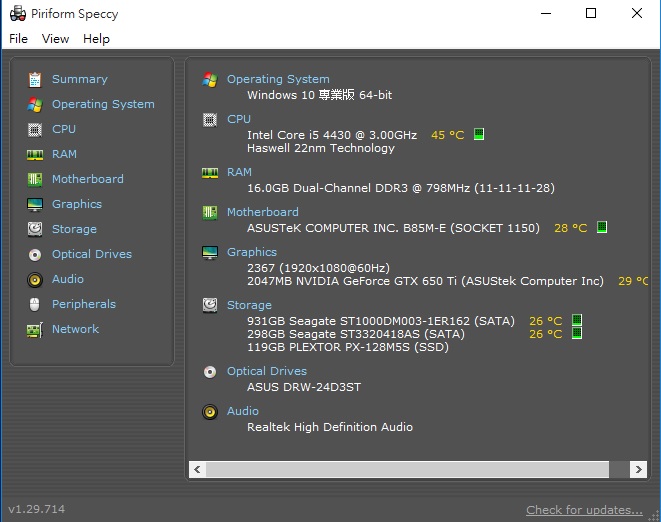Screen dimensions: 661x522
Task: Open Optical Drives details from sidebar
Action: point(92,254)
